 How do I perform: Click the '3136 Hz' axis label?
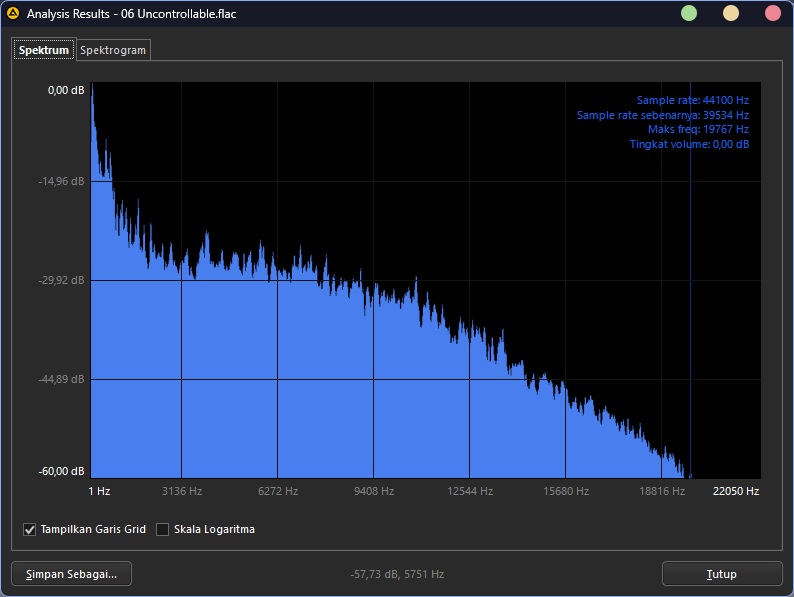coord(182,491)
